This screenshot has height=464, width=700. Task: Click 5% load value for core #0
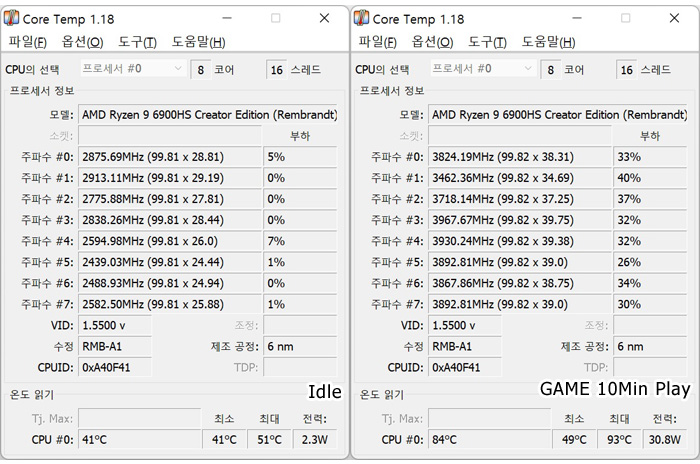pyautogui.click(x=300, y=157)
